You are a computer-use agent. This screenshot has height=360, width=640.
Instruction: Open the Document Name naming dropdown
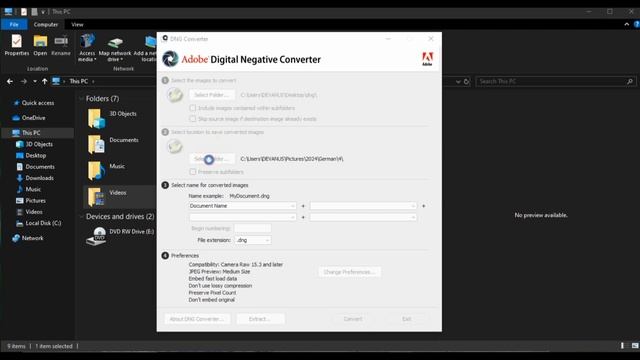[x=242, y=206]
